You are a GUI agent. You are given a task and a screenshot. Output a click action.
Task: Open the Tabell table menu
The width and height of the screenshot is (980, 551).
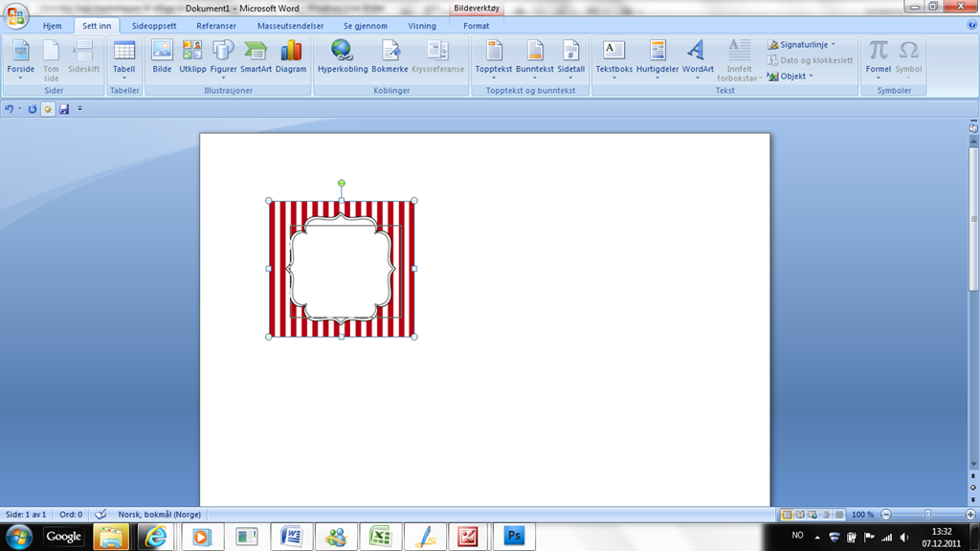coord(123,59)
